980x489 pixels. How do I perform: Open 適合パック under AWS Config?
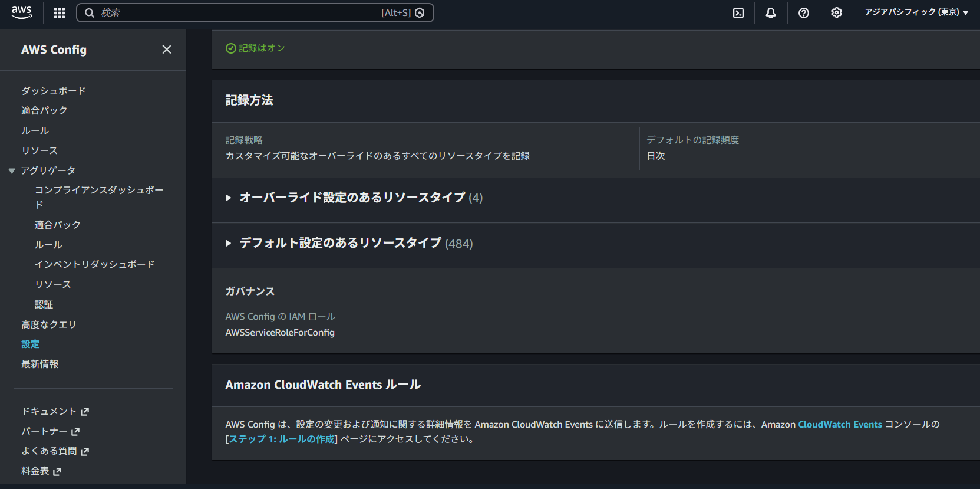click(44, 110)
